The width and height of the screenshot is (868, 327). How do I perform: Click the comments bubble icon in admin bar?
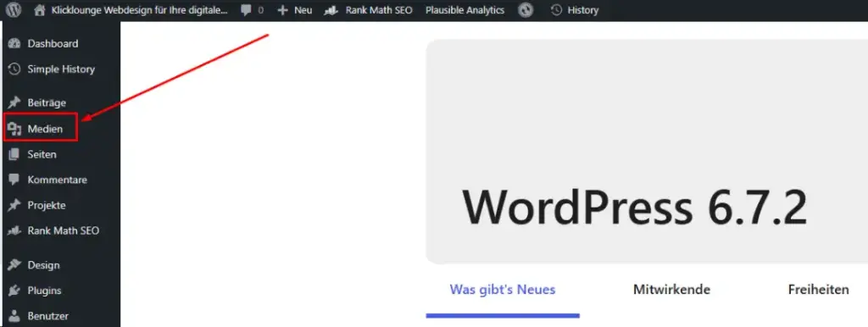(x=247, y=10)
